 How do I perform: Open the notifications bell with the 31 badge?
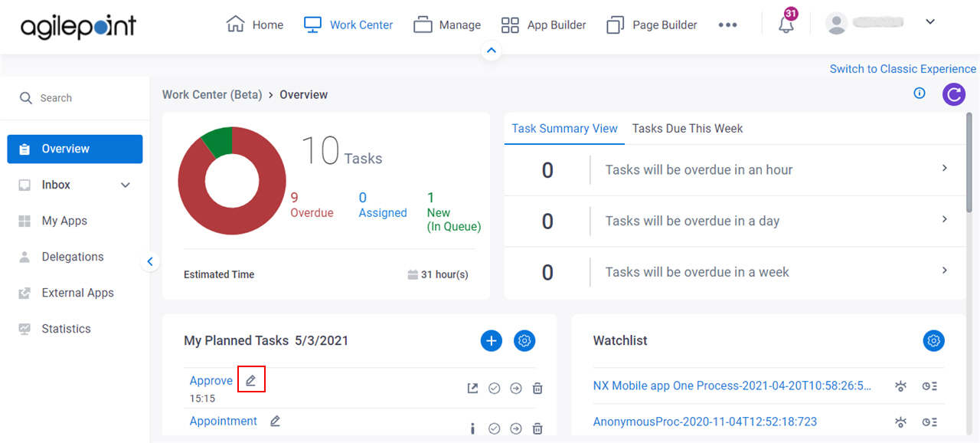(786, 23)
